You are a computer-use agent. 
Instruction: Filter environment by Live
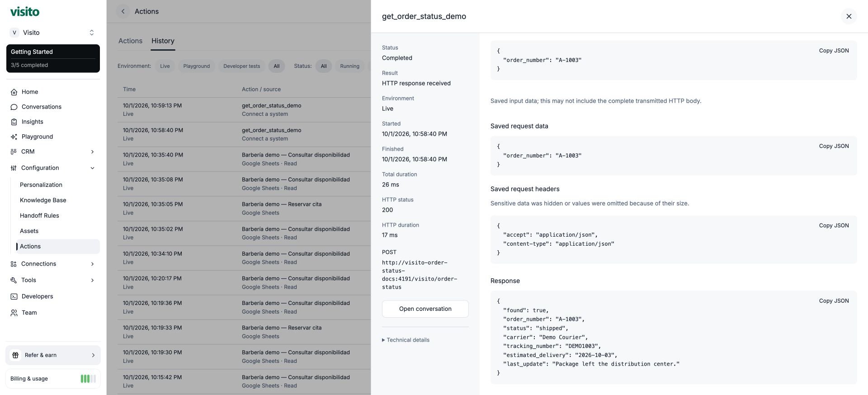point(165,66)
